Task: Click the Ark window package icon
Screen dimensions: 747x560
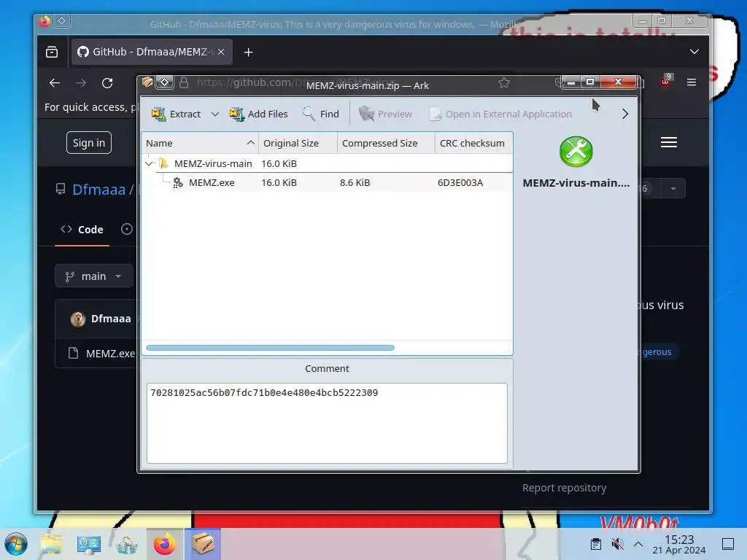Action: (147, 82)
